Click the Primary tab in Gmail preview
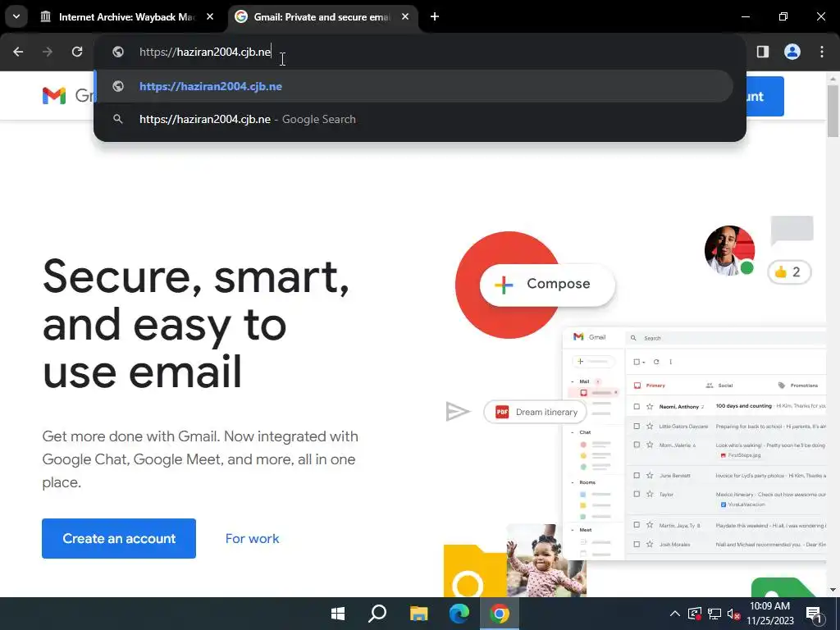Image resolution: width=840 pixels, height=630 pixels. (650, 386)
